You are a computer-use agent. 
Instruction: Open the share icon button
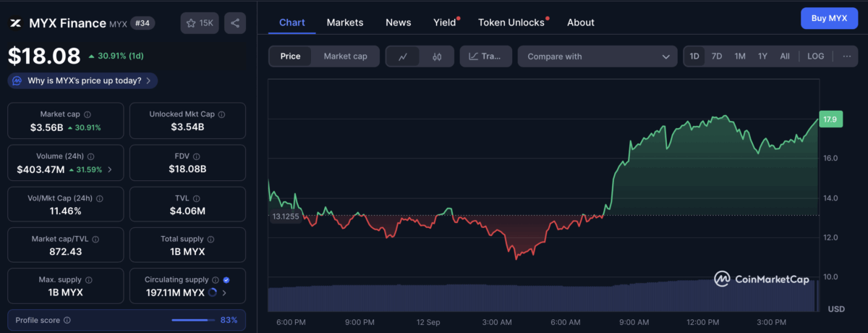[x=234, y=23]
